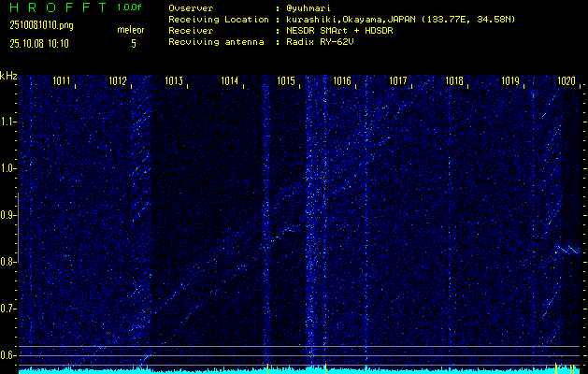The height and width of the screenshot is (374, 588).
Task: Click the version number 1.00f
Action: click(128, 7)
